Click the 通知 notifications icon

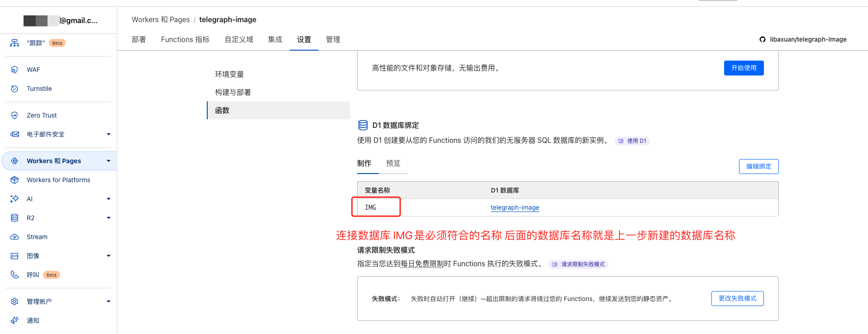pyautogui.click(x=14, y=320)
